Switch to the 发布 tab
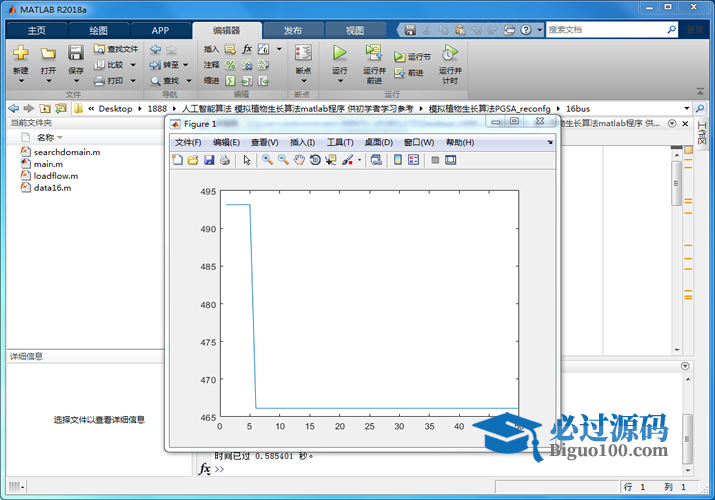This screenshot has height=500, width=715. point(293,31)
